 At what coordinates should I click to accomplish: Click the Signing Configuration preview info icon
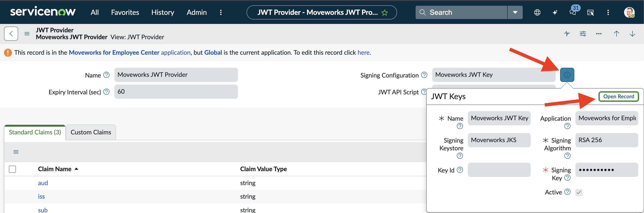click(567, 75)
